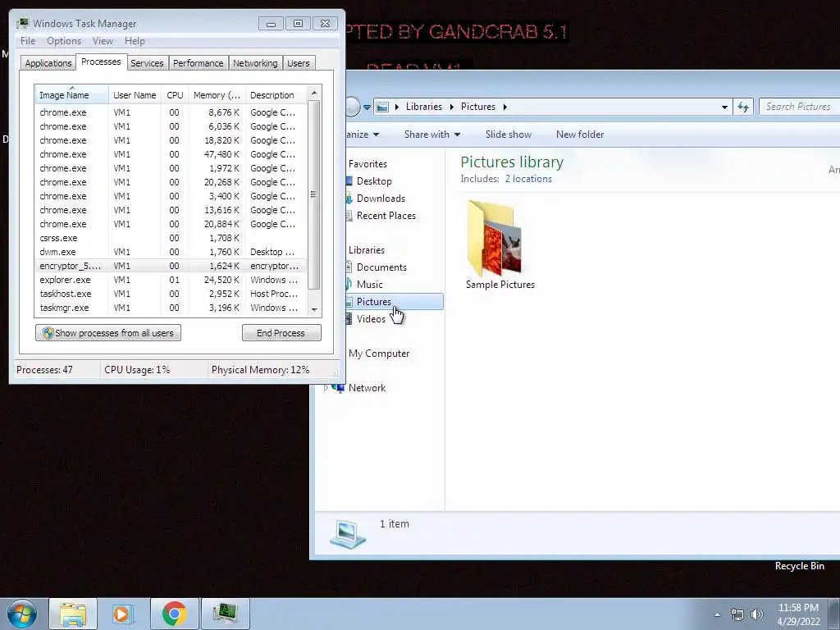Sort by Description column header
Screen dimensions: 840x630
click(x=276, y=95)
